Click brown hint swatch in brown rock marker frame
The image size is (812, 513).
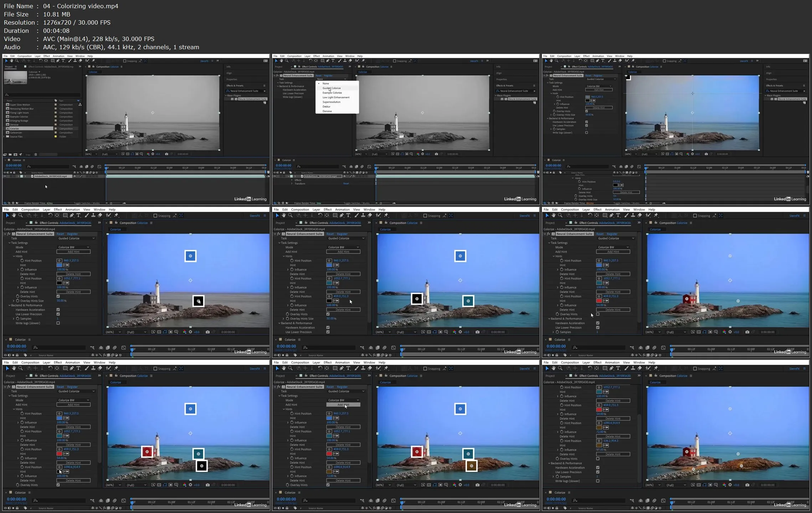pyautogui.click(x=329, y=472)
